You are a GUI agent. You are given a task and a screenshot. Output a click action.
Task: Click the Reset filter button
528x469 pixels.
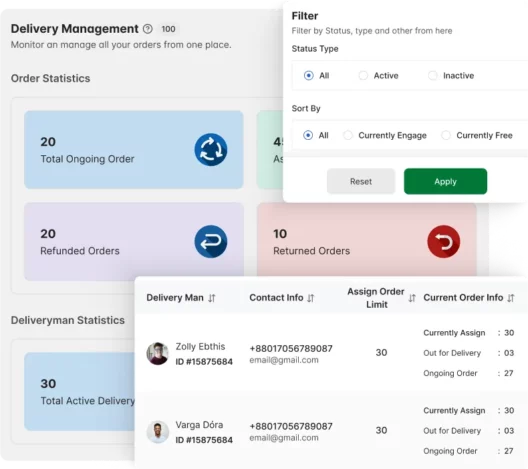coord(361,181)
